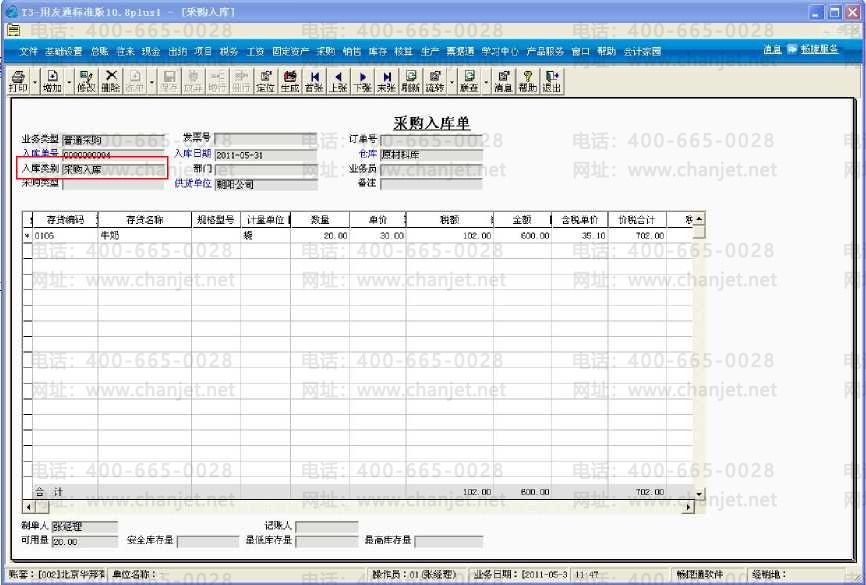Screen dimensions: 866x585
Task: Click the 入库单号 blue label
Action: pos(40,153)
